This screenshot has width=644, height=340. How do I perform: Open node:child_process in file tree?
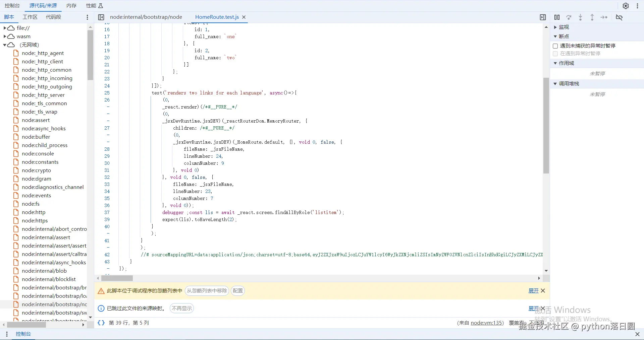(x=45, y=145)
